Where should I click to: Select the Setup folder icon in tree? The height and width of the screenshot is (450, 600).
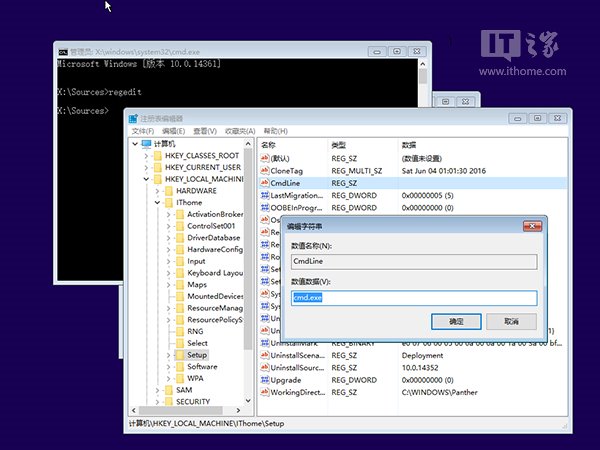point(178,354)
